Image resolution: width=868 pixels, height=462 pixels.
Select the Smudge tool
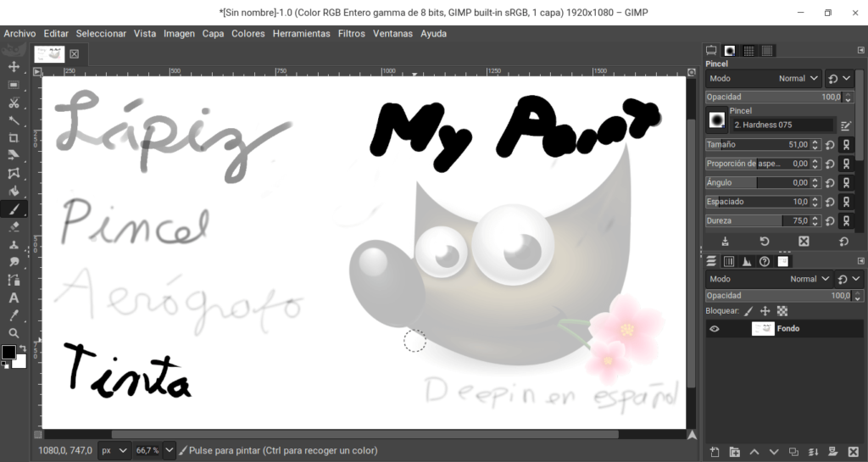pos(14,262)
